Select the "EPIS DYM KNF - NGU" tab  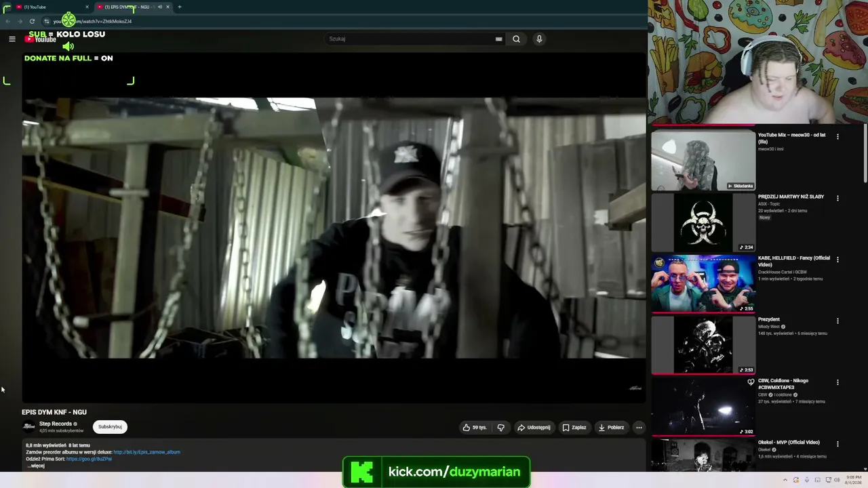pyautogui.click(x=133, y=7)
